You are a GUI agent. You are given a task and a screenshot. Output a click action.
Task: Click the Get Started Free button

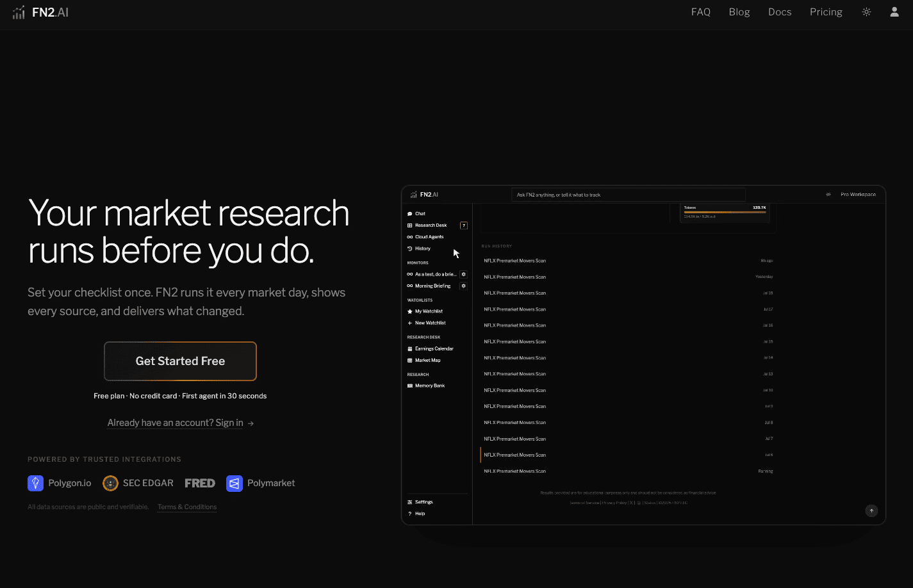coord(180,361)
